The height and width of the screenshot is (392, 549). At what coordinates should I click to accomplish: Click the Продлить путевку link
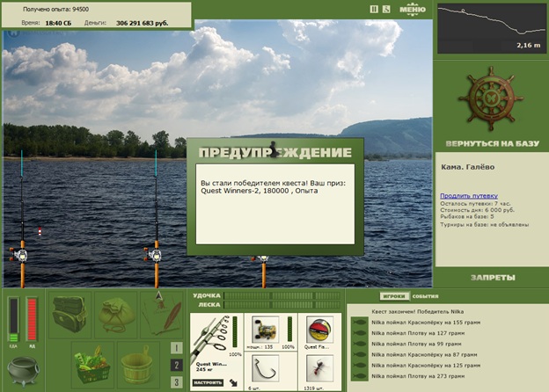[x=469, y=196]
